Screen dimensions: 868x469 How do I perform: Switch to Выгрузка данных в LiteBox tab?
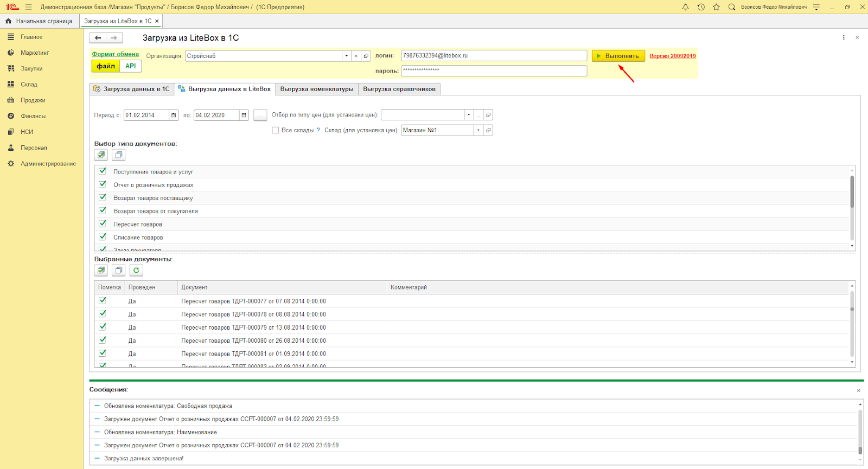(225, 89)
